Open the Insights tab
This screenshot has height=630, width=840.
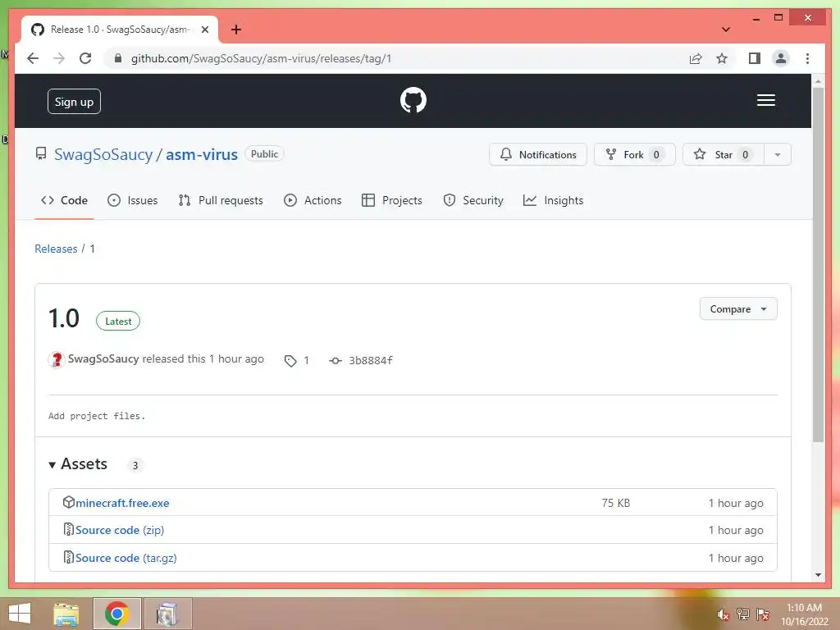[553, 200]
